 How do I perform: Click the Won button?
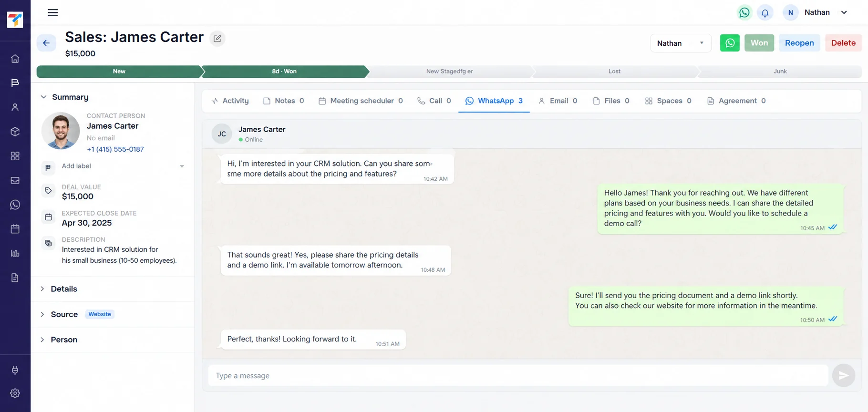click(x=759, y=43)
